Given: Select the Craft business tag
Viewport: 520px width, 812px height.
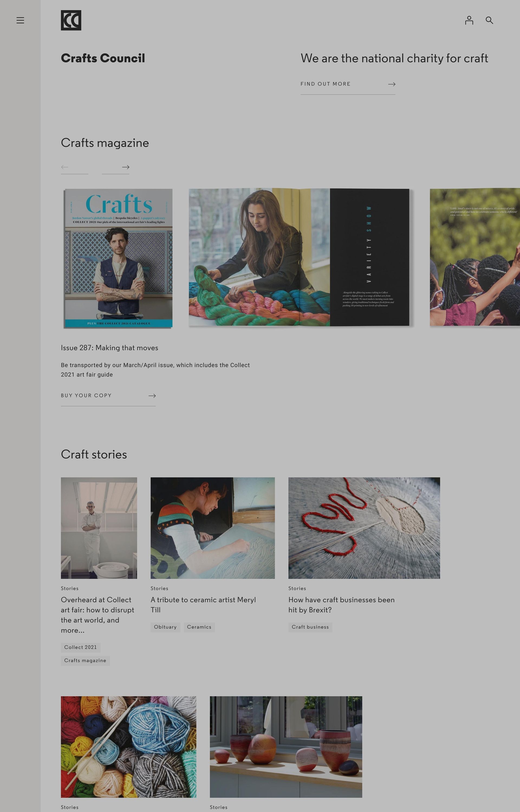Looking at the screenshot, I should pyautogui.click(x=310, y=627).
